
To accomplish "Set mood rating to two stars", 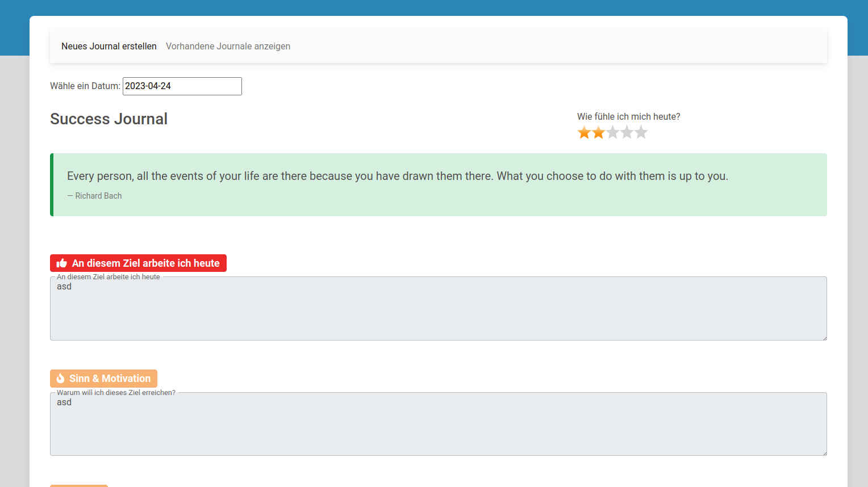I will click(x=598, y=133).
